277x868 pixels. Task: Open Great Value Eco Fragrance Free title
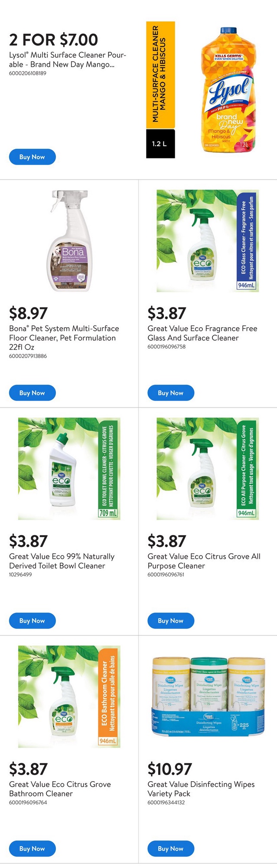(202, 333)
